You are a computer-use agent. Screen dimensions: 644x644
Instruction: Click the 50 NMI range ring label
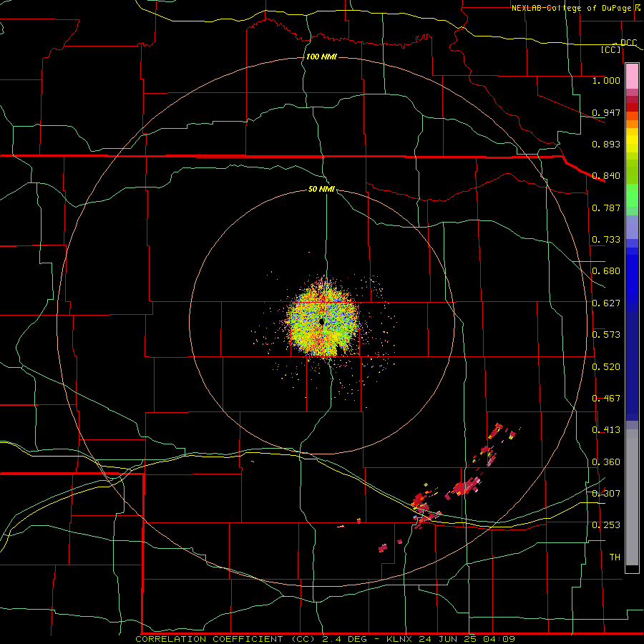[321, 190]
